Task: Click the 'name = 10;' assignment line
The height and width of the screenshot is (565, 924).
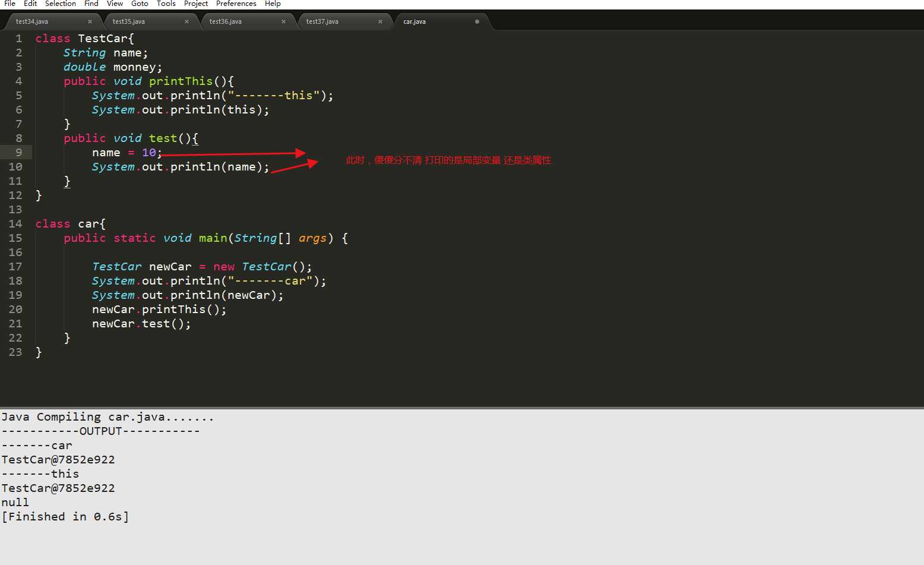Action: pos(127,152)
